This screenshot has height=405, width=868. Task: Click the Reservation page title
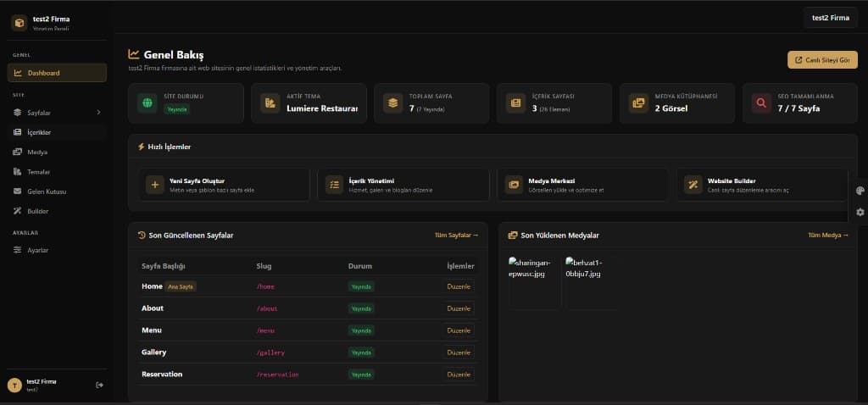[x=162, y=374]
